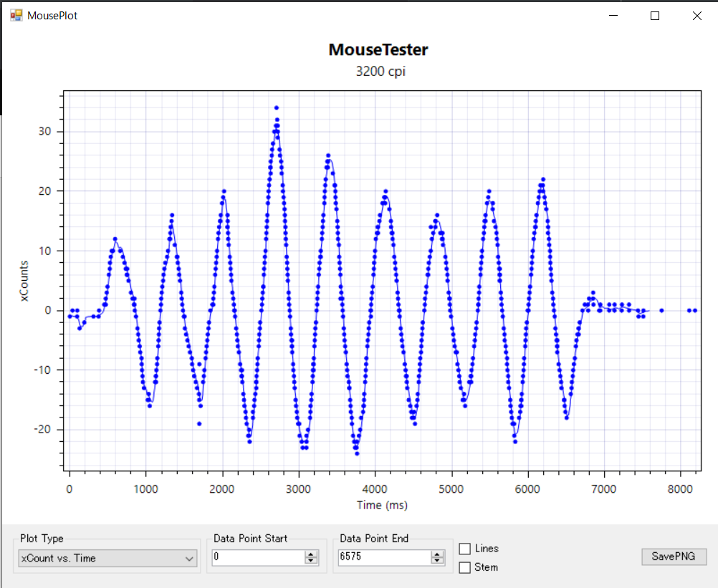
Task: Focus the Data Point End field
Action: tap(384, 557)
